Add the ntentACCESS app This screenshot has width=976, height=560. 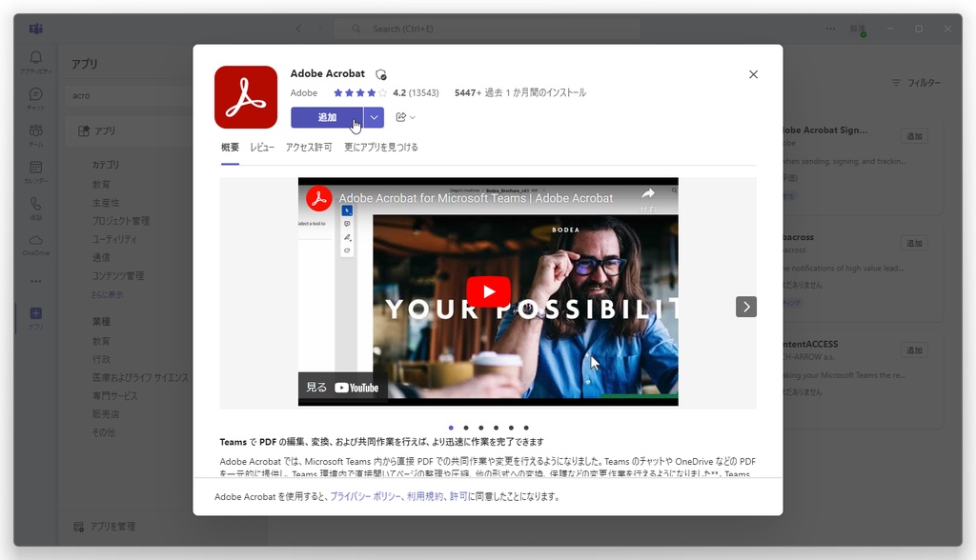pos(914,350)
